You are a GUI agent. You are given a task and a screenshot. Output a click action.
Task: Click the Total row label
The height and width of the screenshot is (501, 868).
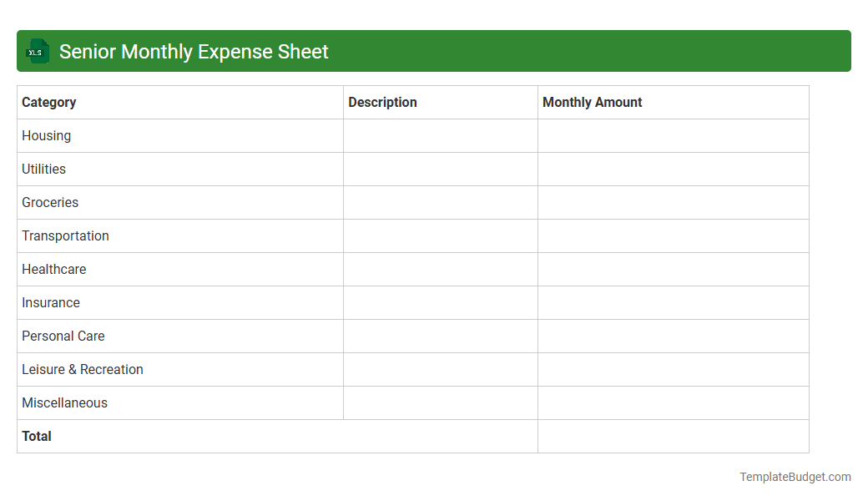click(x=36, y=436)
